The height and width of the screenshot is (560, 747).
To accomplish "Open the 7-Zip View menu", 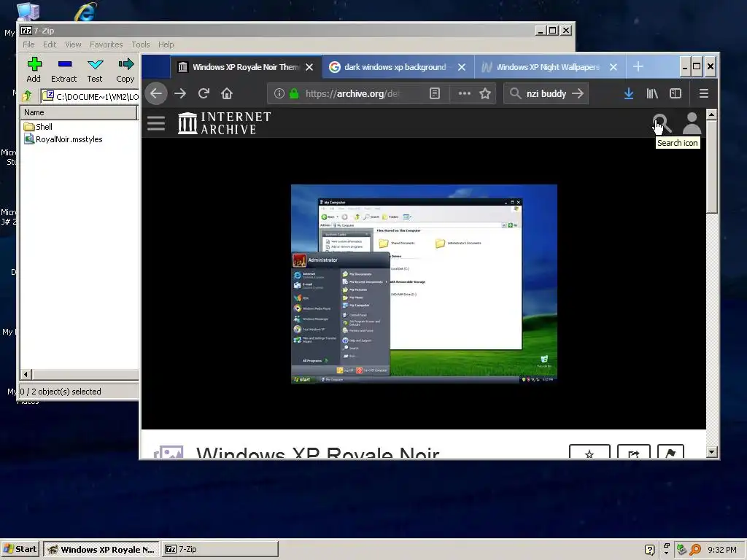I will pos(73,44).
